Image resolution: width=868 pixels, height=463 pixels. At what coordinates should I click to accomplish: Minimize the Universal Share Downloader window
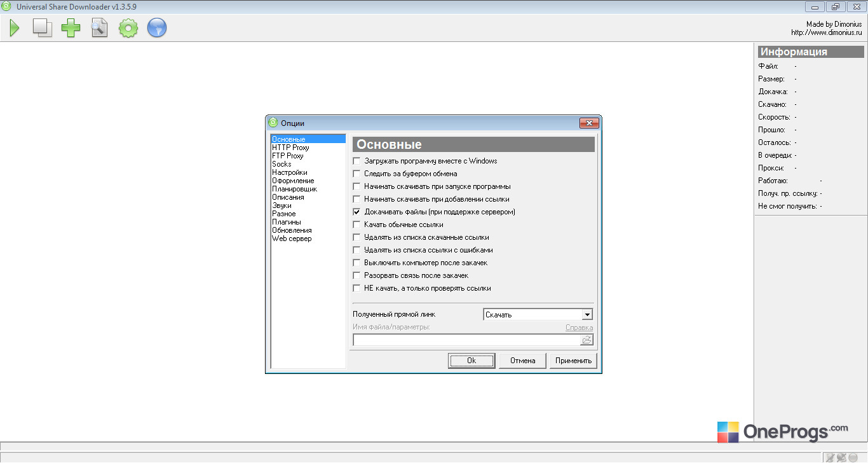(x=815, y=7)
